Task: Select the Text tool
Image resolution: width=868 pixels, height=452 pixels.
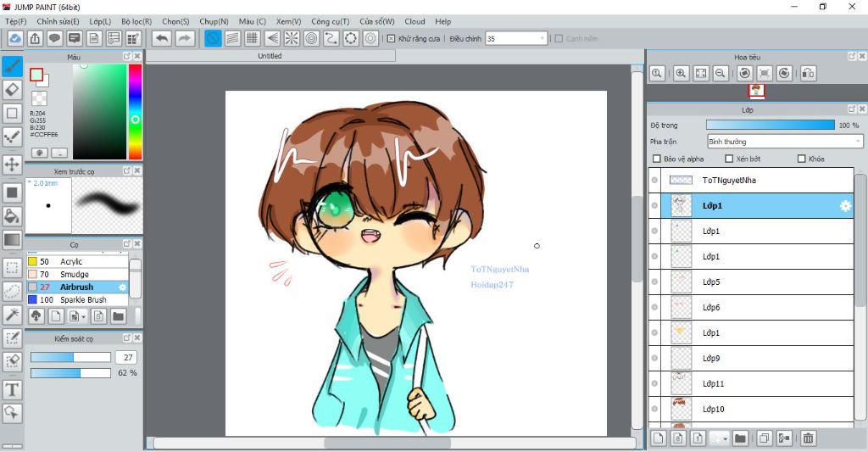Action: (x=12, y=390)
